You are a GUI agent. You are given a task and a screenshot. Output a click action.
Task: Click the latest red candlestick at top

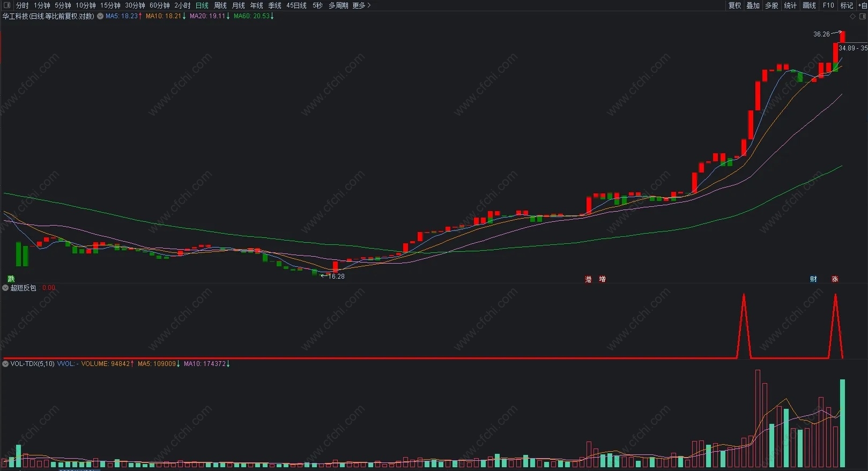[842, 37]
